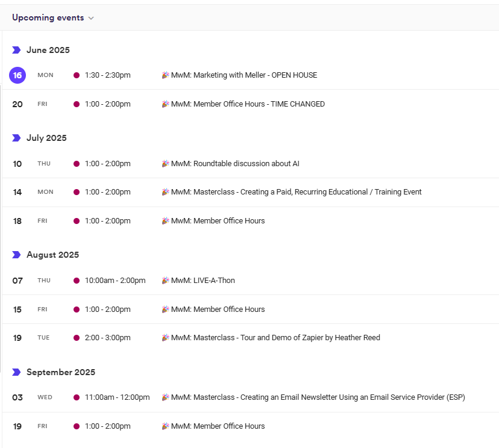Click the color dot for the 10:00am - 2:00pm event
This screenshot has height=448, width=499.
(x=77, y=281)
